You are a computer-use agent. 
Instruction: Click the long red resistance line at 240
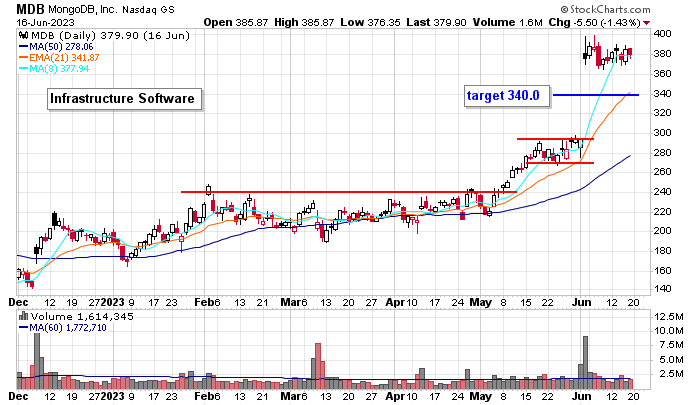349,192
